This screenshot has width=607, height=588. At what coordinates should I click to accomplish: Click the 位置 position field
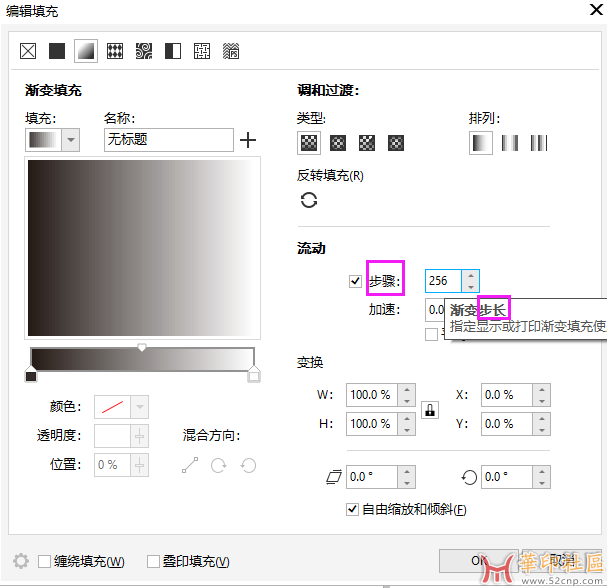112,465
